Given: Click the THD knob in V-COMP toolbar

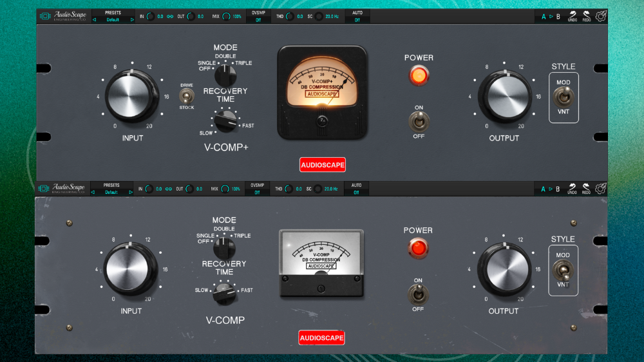Looking at the screenshot, I should point(289,189).
